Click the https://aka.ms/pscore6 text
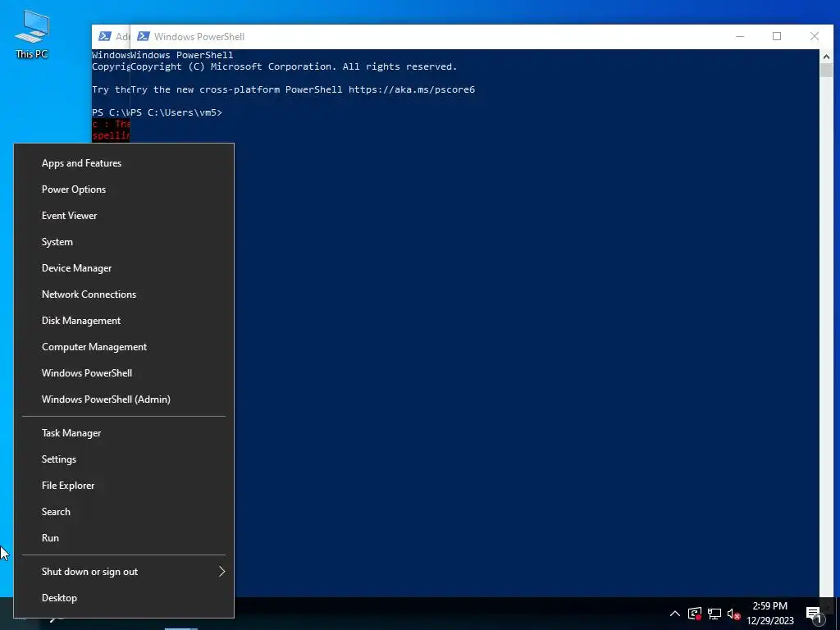Screen dimensions: 840x630 coord(412,89)
